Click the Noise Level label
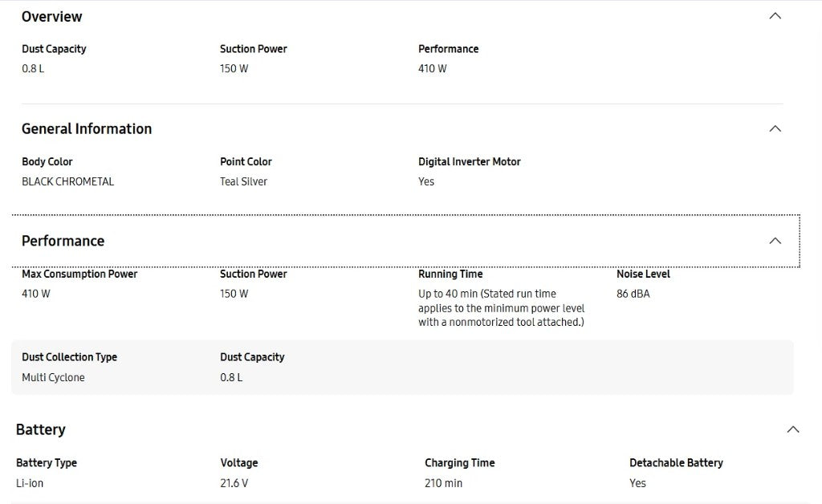Image resolution: width=822 pixels, height=504 pixels. click(643, 274)
